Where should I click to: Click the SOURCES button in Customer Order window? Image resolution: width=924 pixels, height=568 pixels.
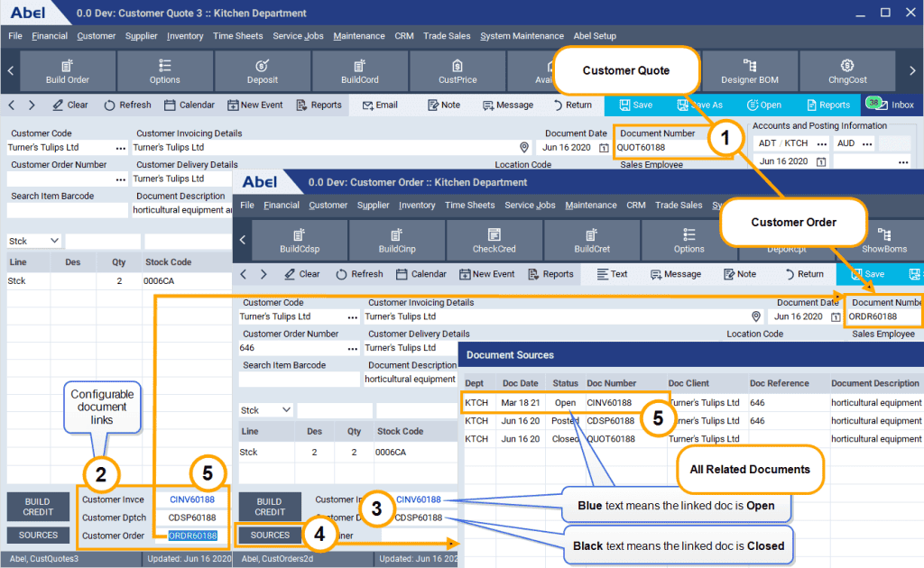coord(270,535)
